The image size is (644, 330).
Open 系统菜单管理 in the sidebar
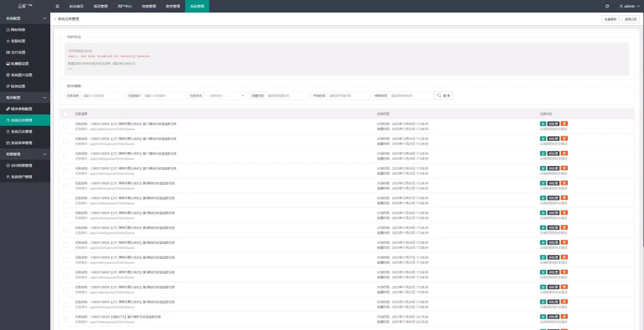[25, 143]
